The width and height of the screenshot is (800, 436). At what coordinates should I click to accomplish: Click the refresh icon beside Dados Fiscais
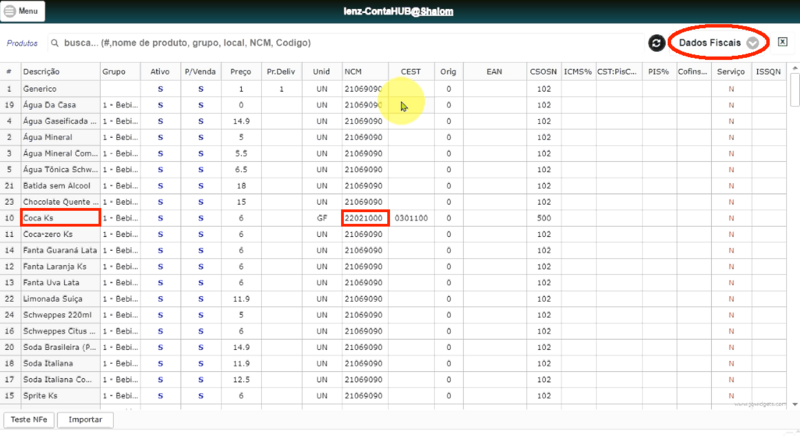(656, 43)
